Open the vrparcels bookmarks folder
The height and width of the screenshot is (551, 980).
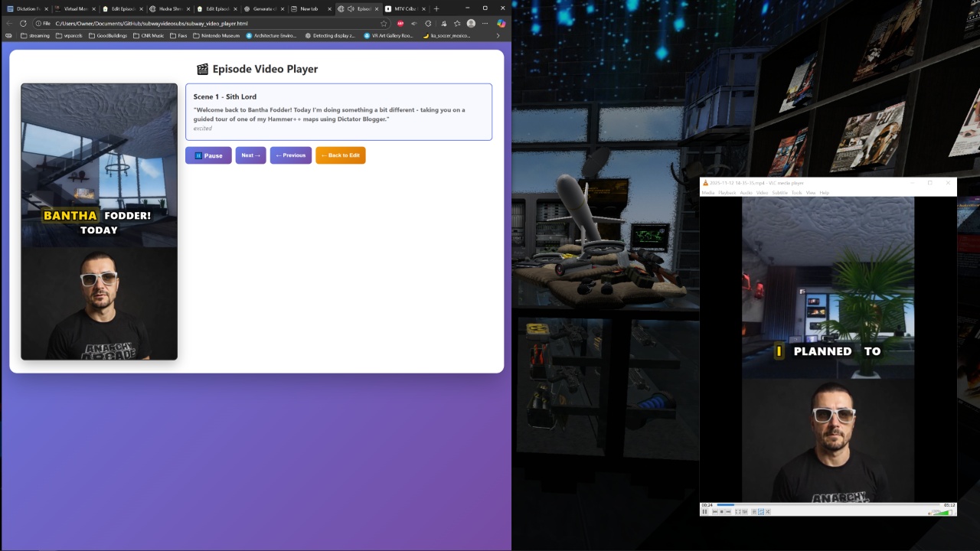click(x=69, y=35)
